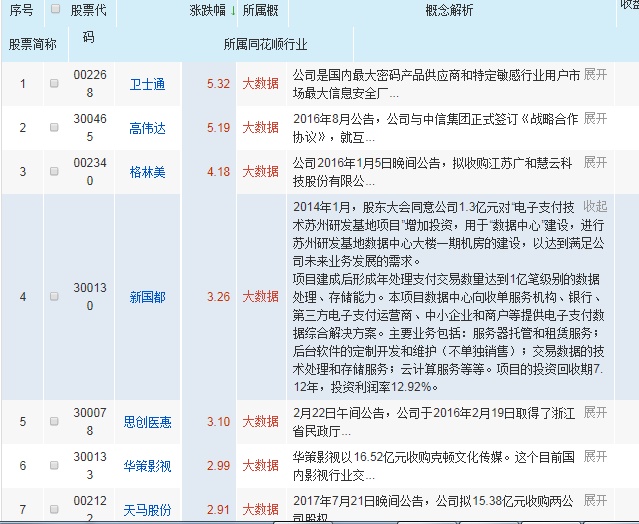This screenshot has width=639, height=524.
Task: Go to the 格林美 stock name link
Action: (148, 171)
